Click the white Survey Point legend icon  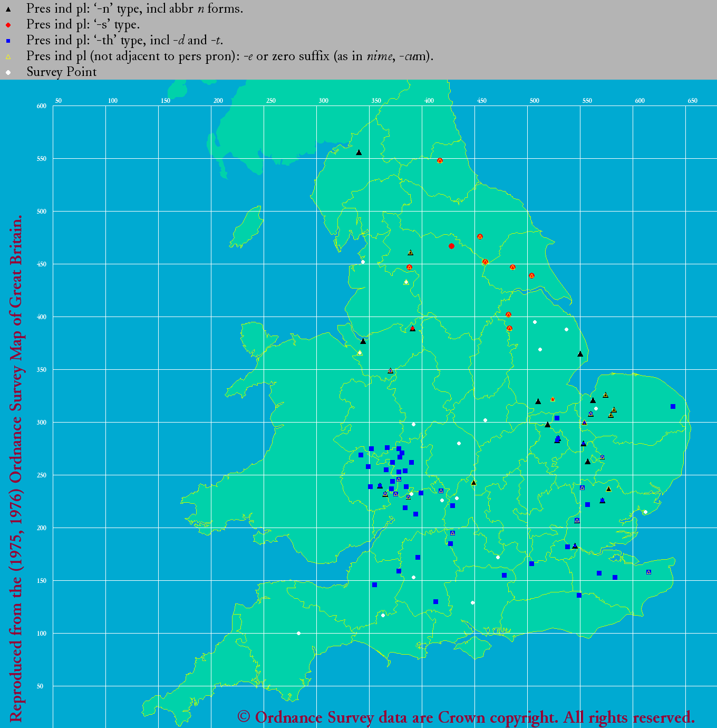point(8,72)
